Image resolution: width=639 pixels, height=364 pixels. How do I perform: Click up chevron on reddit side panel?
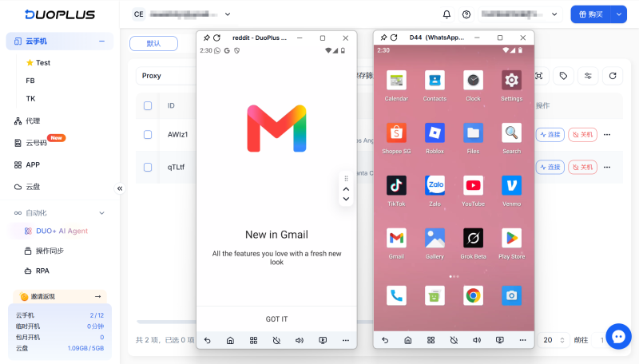tap(346, 189)
